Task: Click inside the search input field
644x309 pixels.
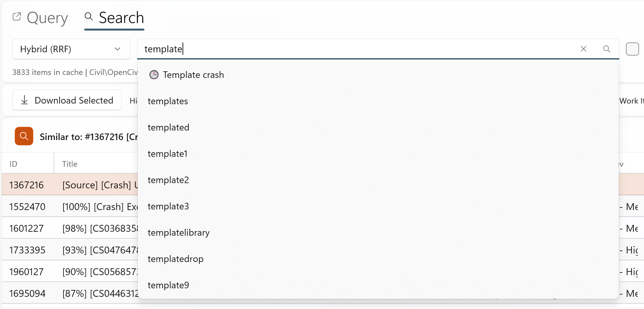Action: point(296,49)
